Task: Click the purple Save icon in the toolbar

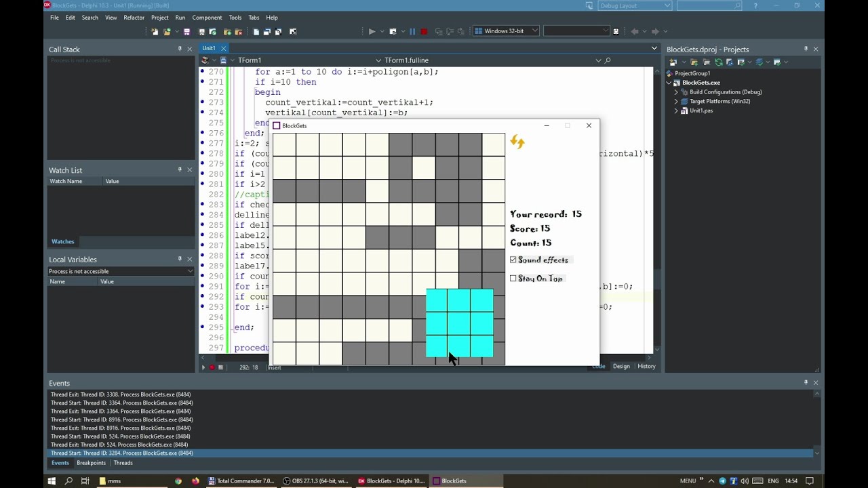Action: point(187,31)
